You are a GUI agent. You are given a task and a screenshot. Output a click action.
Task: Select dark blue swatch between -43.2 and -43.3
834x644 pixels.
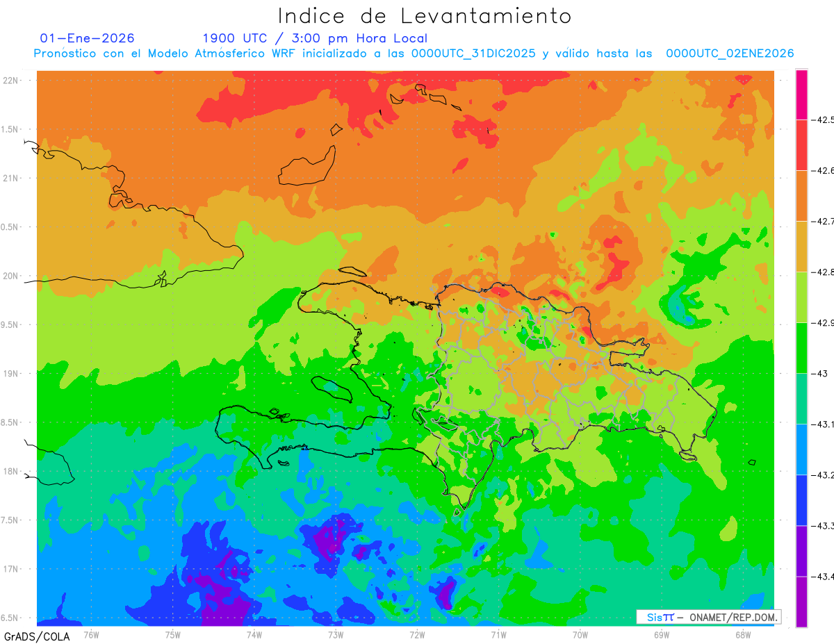(x=801, y=500)
